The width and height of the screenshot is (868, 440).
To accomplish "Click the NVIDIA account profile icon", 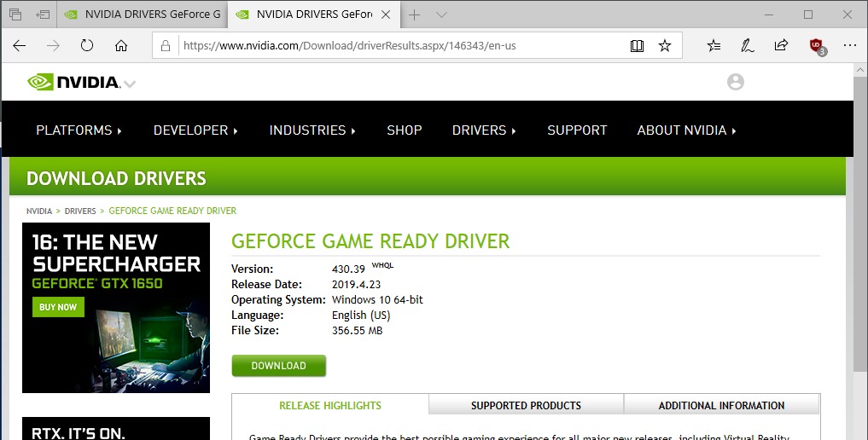I will [x=735, y=82].
